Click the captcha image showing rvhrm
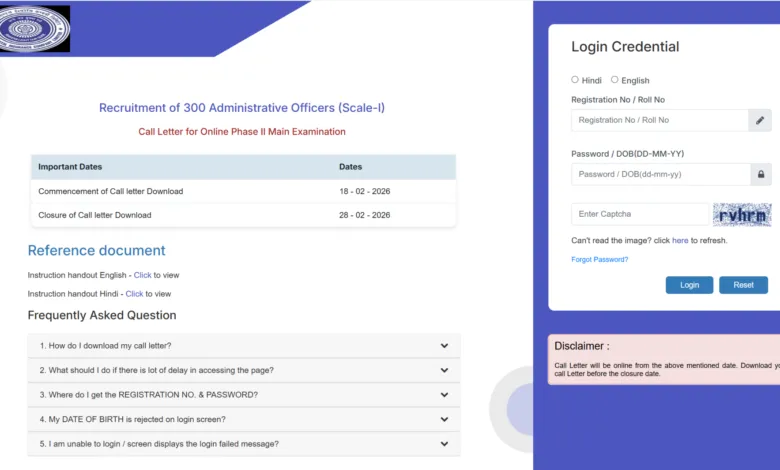The image size is (780, 470). 742,214
